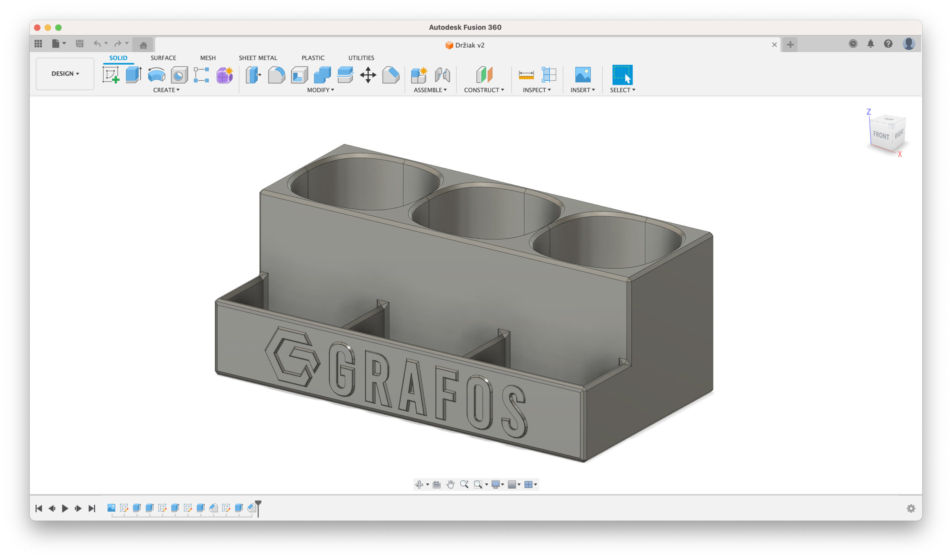Activate the Zoom magnifier tool
The image size is (952, 560).
[x=464, y=485]
